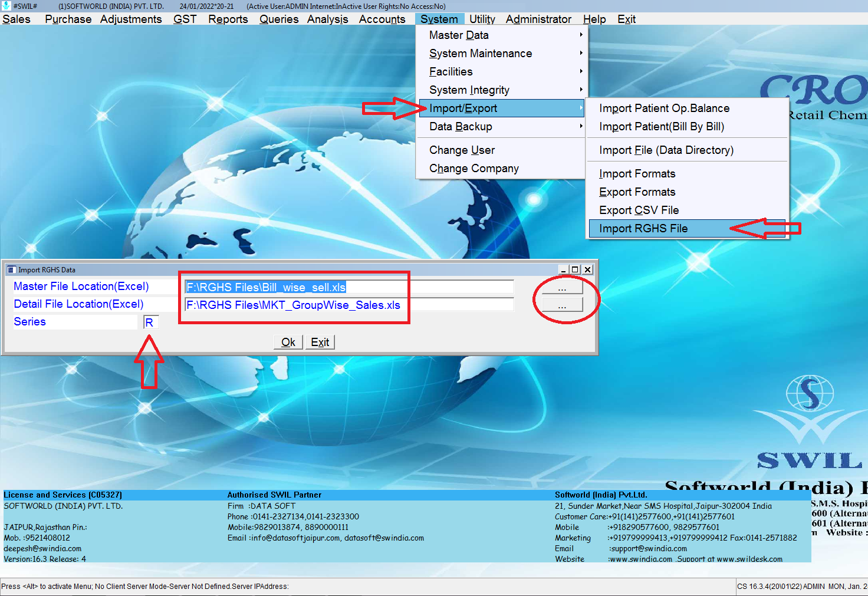Click the Press Alt to activate Menu status text
Viewport: 868px width, 596px height.
145,587
